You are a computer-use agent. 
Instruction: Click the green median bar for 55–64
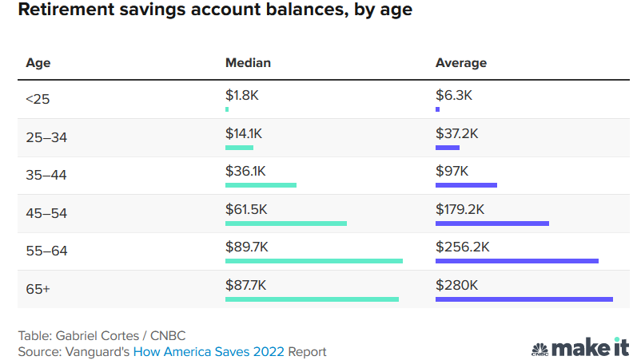click(x=313, y=261)
